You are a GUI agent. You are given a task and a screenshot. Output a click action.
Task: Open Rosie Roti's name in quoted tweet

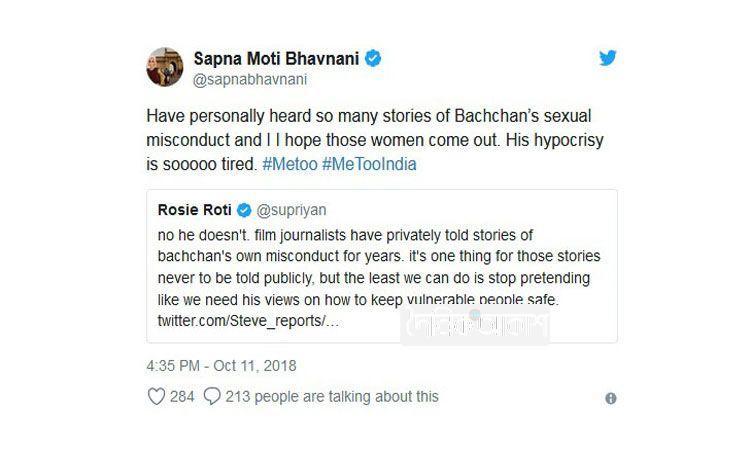point(192,211)
